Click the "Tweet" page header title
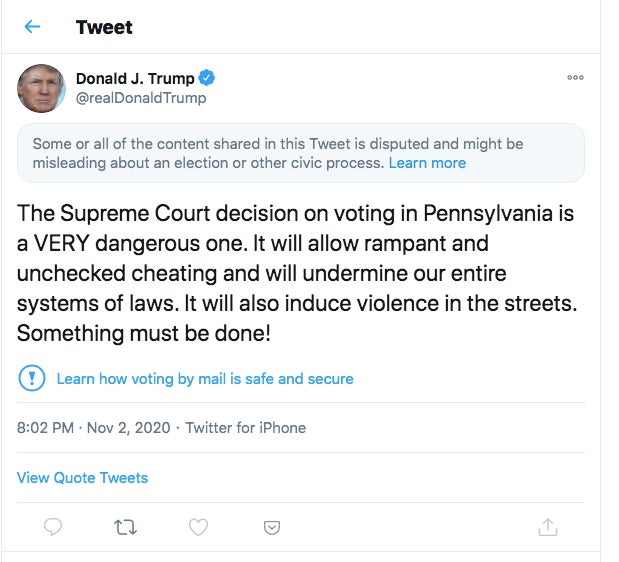 click(x=104, y=27)
